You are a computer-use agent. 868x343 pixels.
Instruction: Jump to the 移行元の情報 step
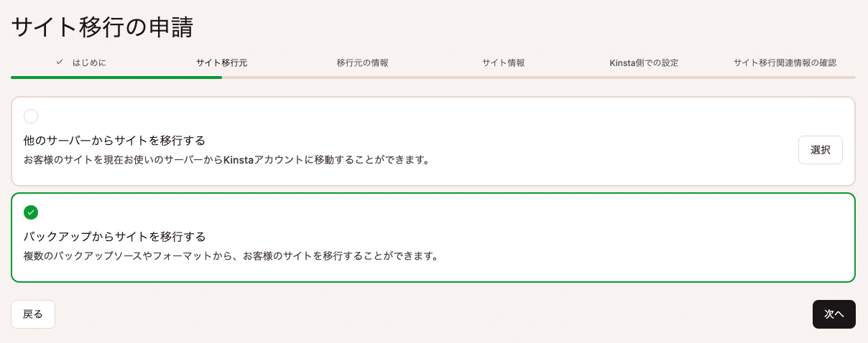click(x=363, y=62)
